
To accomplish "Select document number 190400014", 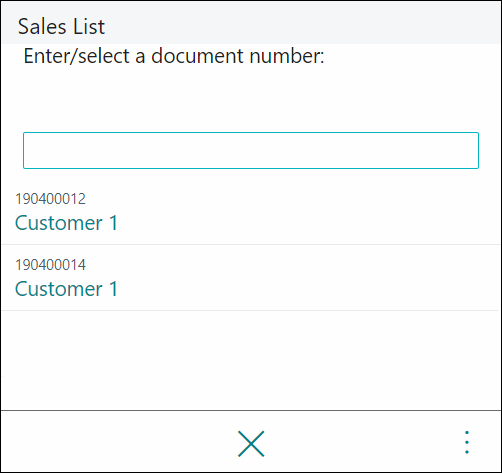I will tap(50, 265).
